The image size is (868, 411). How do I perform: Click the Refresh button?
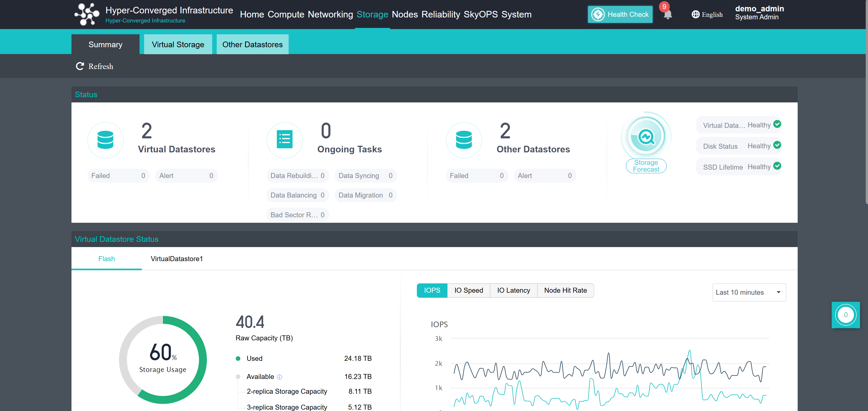tap(94, 67)
